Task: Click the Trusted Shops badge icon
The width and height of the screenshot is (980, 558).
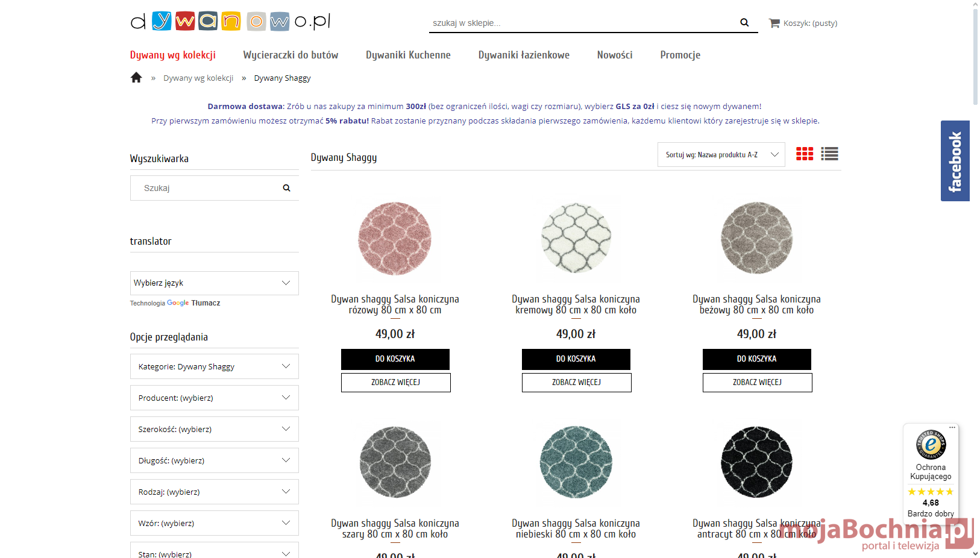Action: pyautogui.click(x=931, y=445)
